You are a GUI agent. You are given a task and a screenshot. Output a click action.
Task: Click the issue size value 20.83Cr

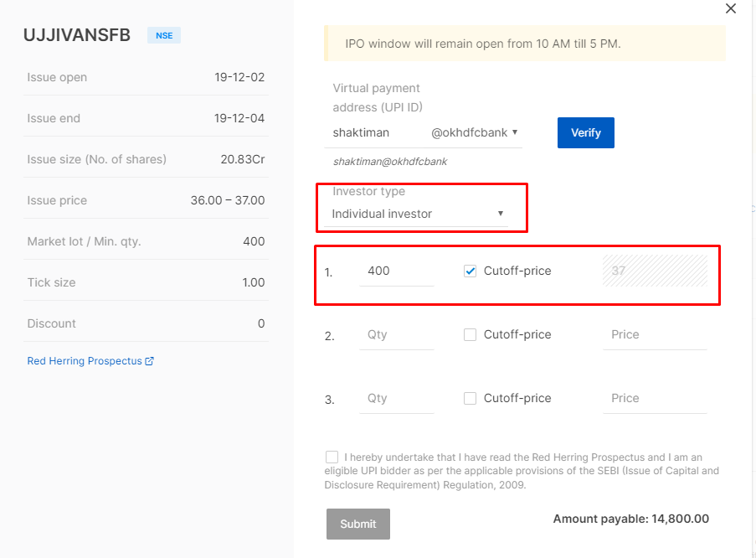point(243,159)
